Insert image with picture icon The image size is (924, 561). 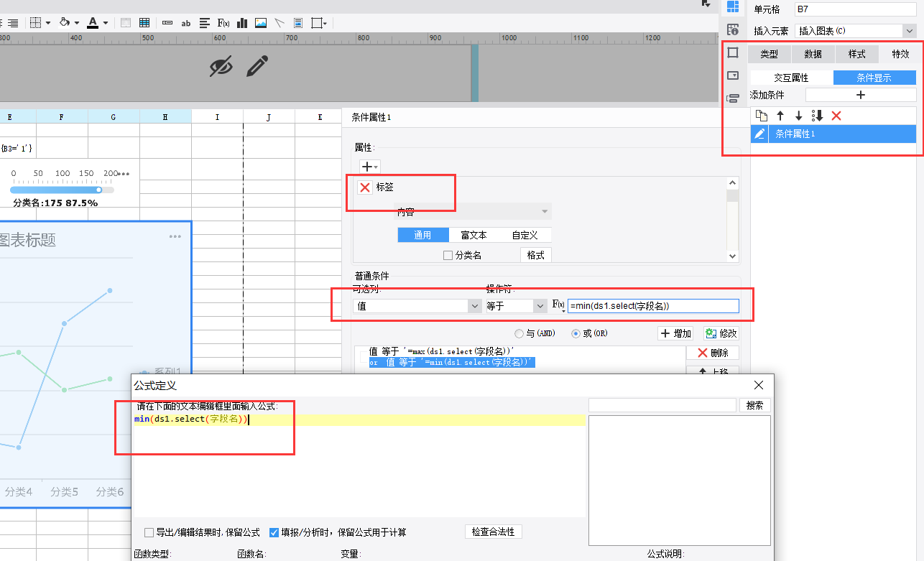click(x=261, y=23)
